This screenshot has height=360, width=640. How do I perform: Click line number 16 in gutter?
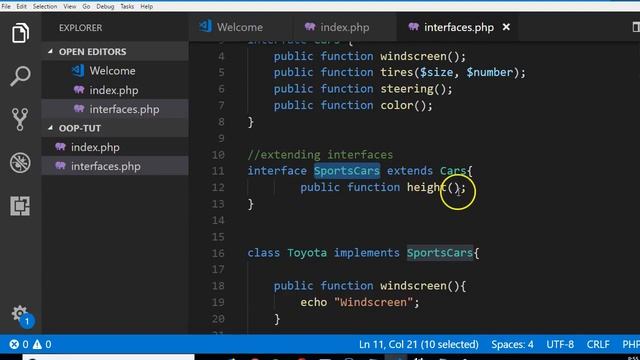218,253
